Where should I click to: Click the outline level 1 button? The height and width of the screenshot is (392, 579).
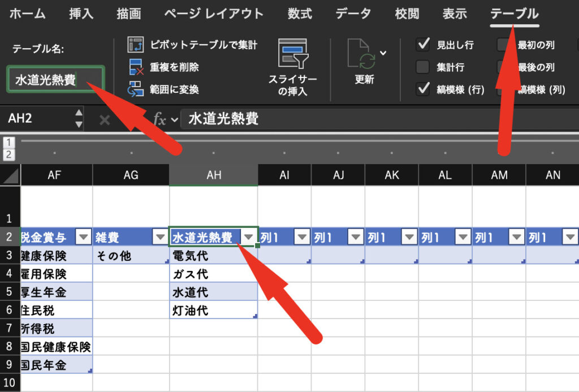point(9,143)
